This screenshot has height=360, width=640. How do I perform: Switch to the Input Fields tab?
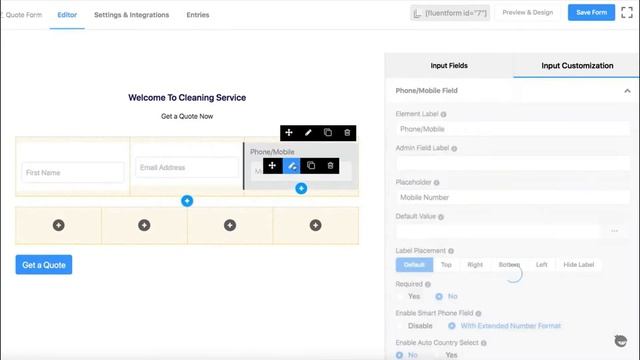click(x=449, y=66)
